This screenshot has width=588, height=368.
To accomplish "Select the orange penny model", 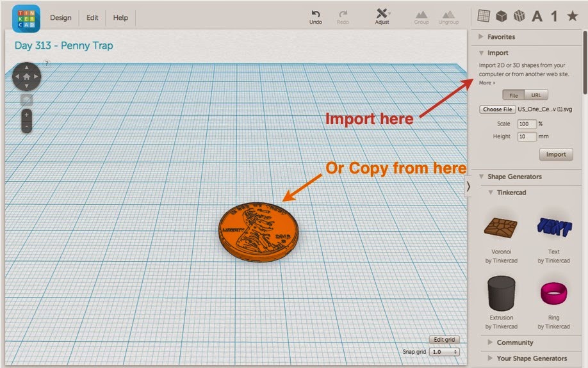I will coord(258,232).
